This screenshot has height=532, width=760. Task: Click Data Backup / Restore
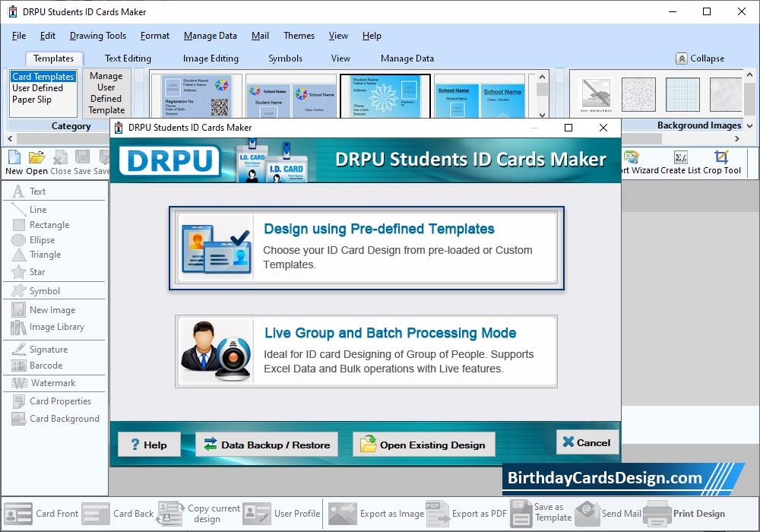267,445
